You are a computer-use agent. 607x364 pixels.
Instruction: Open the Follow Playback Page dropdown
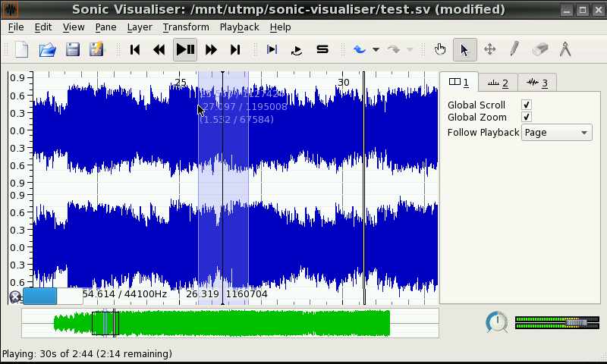click(557, 133)
